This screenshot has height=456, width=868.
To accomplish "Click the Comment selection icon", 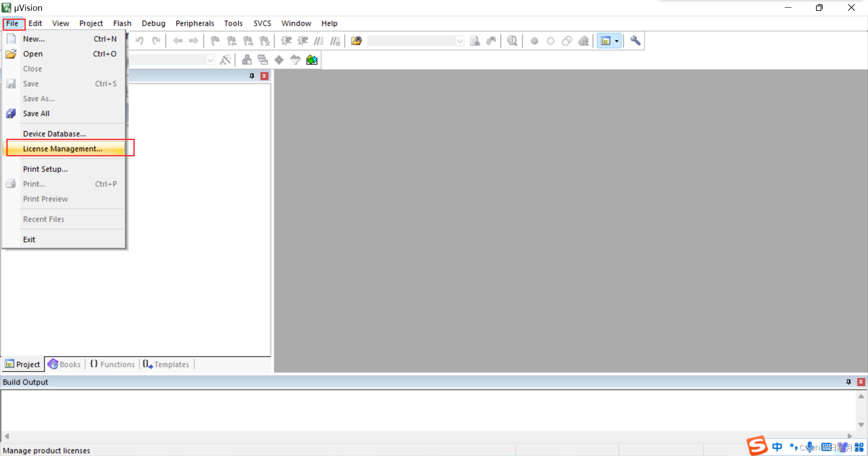I will 319,41.
